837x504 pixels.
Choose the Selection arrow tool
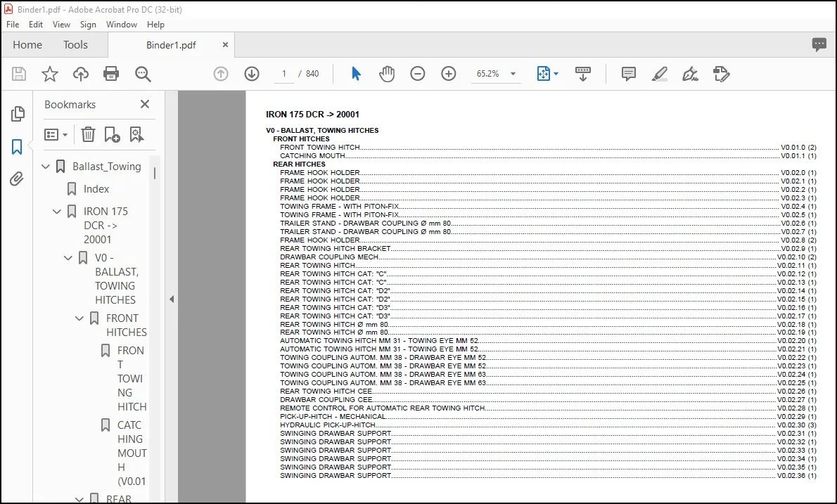356,74
